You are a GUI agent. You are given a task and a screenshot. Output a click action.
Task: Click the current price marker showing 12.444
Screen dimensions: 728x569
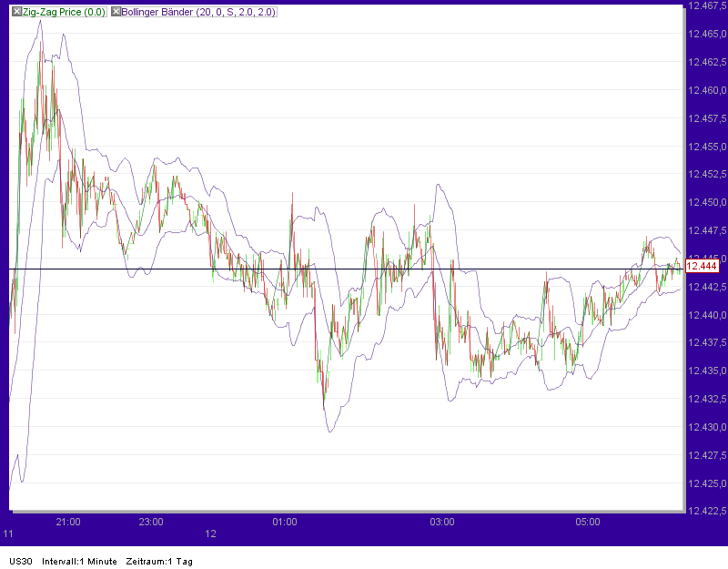coord(702,268)
